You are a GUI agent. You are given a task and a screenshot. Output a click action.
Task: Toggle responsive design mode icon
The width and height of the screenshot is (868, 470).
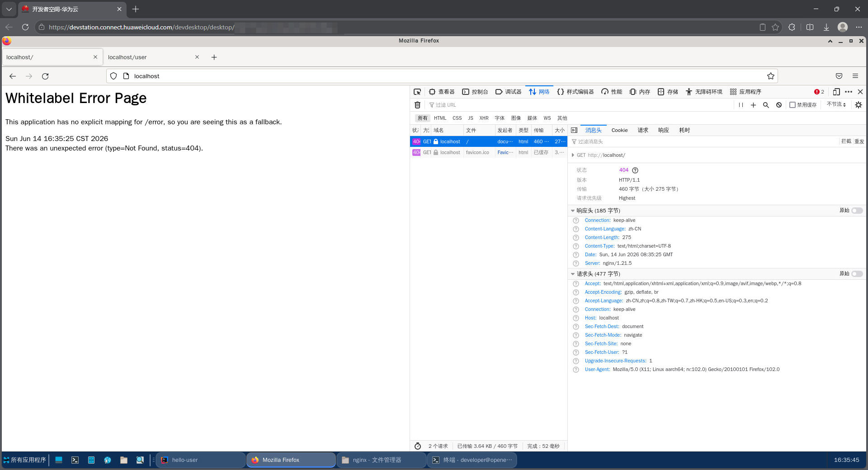pyautogui.click(x=836, y=92)
